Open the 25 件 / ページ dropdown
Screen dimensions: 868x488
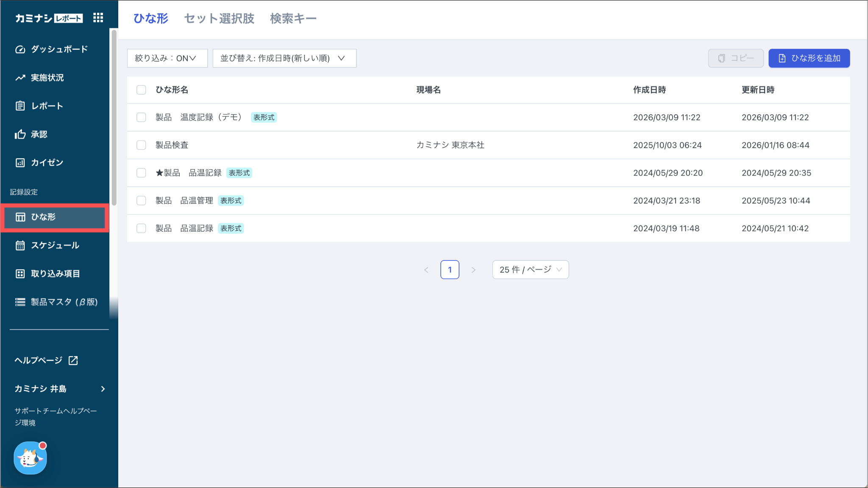pyautogui.click(x=530, y=270)
